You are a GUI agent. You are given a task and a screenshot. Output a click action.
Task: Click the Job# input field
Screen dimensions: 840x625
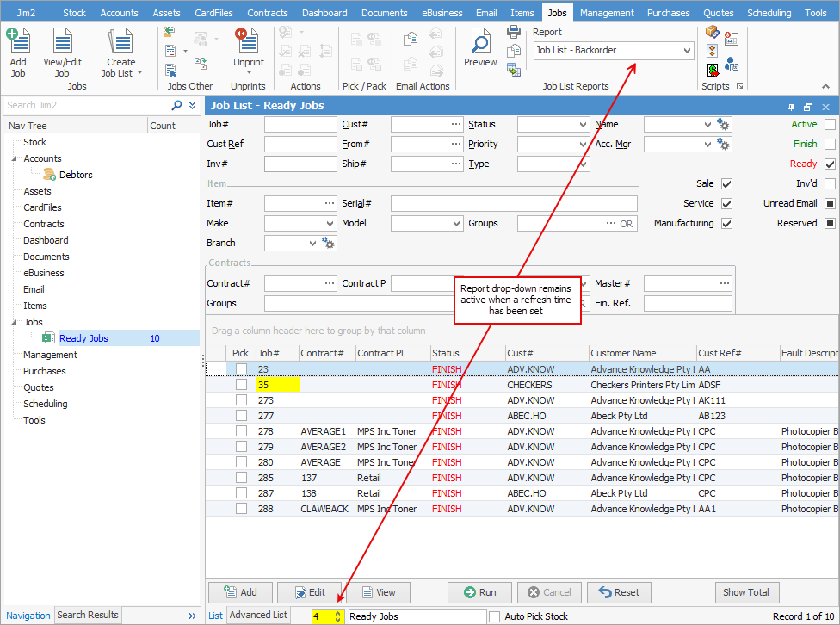coord(300,124)
